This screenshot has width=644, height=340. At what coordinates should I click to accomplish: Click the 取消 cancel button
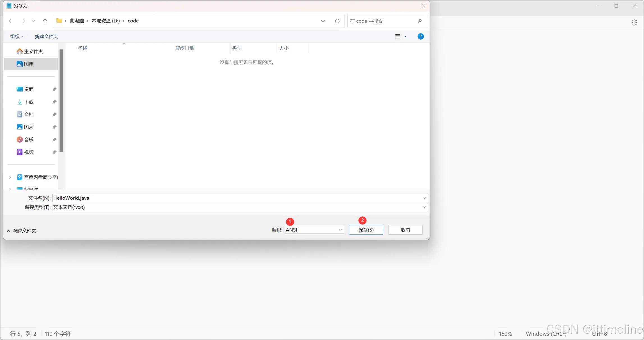click(x=405, y=230)
